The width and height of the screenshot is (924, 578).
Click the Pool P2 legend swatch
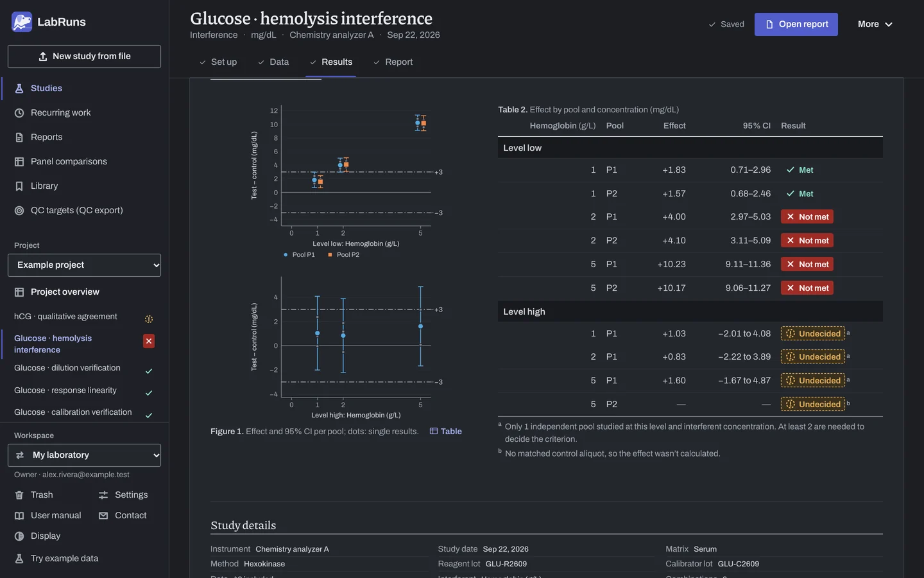click(330, 255)
